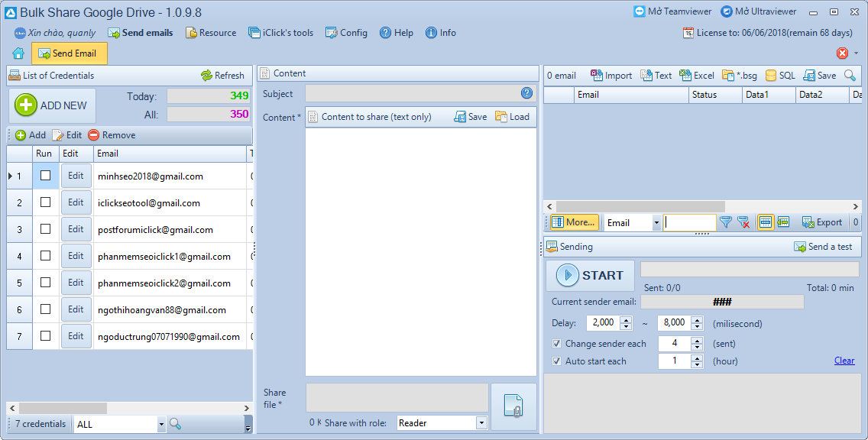Image resolution: width=868 pixels, height=440 pixels.
Task: Click the Subject help question mark icon
Action: click(526, 93)
